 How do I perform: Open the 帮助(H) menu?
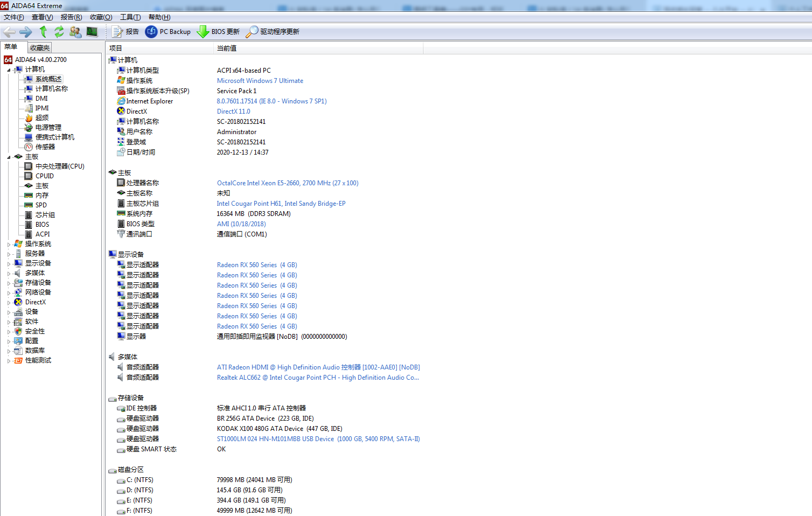[x=159, y=17]
